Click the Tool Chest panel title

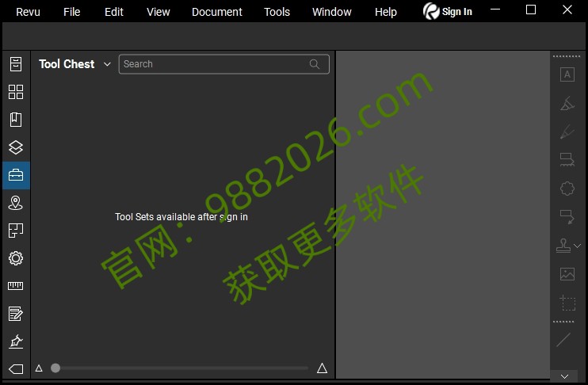[67, 64]
